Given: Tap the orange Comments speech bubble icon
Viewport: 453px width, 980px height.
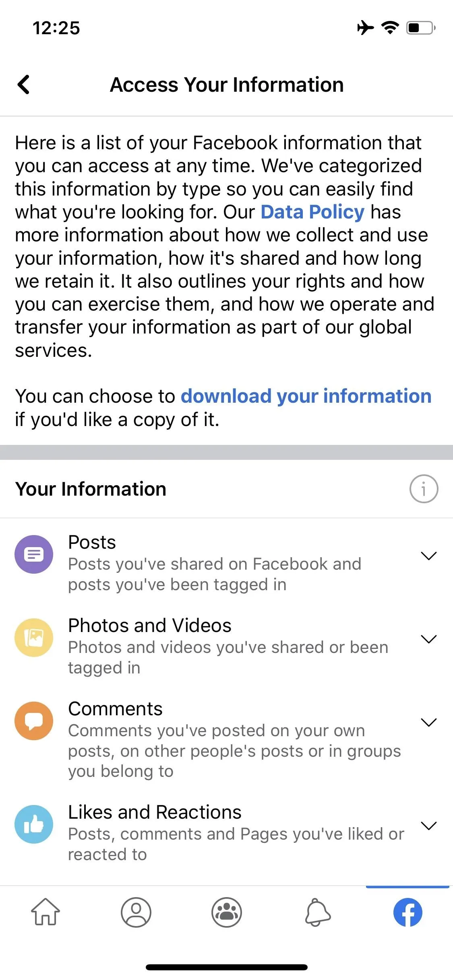Looking at the screenshot, I should (34, 721).
